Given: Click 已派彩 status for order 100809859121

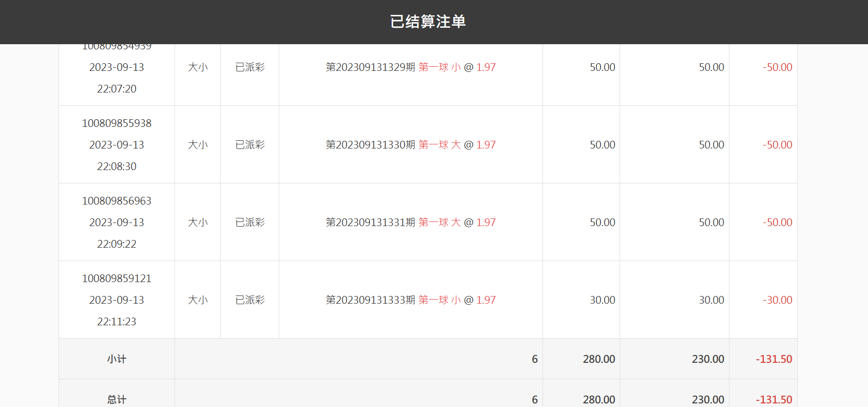Looking at the screenshot, I should (250, 300).
